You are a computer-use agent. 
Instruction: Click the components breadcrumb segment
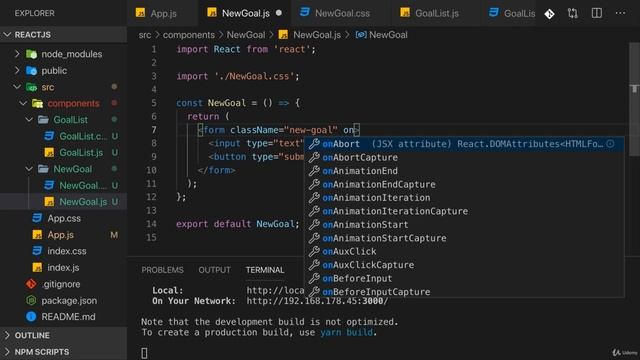tap(189, 35)
